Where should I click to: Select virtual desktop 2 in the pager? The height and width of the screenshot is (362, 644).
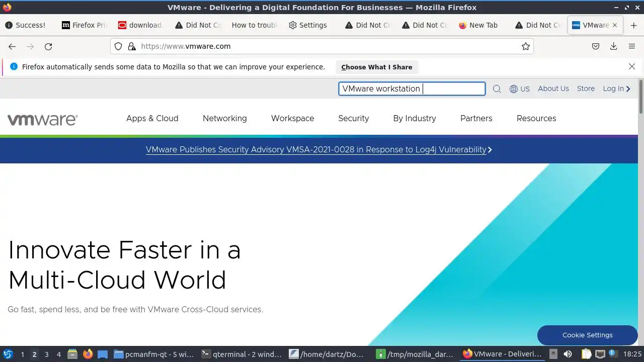coord(34,354)
